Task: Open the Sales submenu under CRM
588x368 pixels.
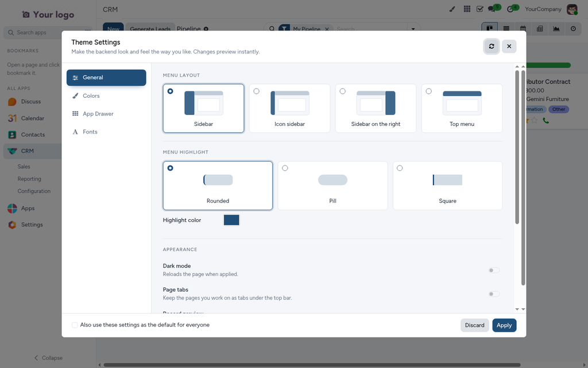Action: 24,167
